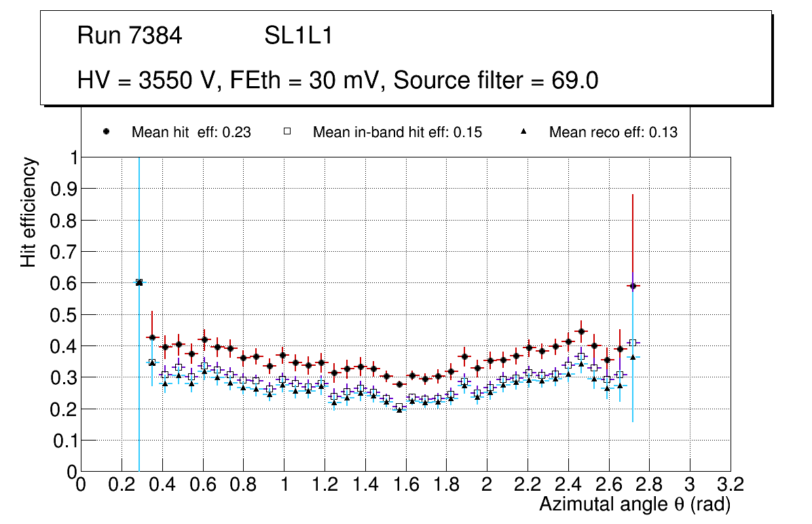Click the rightmost open square data point
This screenshot has height=524, width=812.
click(x=633, y=343)
